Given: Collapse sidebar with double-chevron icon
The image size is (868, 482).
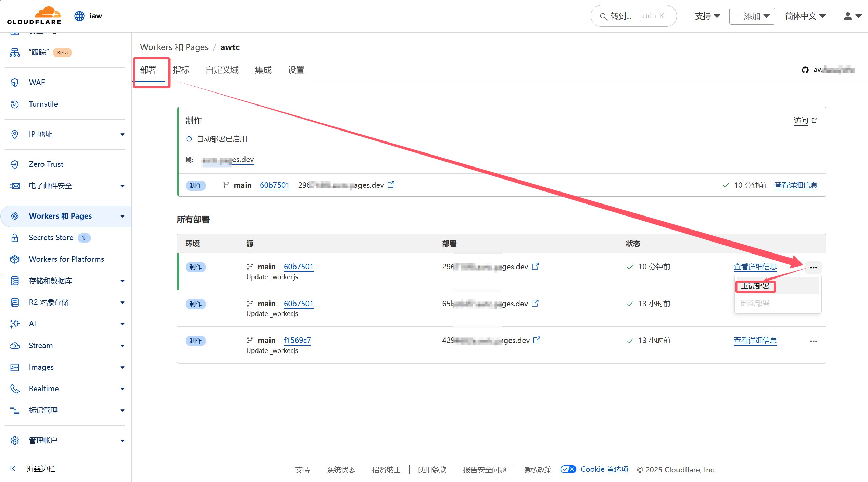Looking at the screenshot, I should click(x=13, y=469).
